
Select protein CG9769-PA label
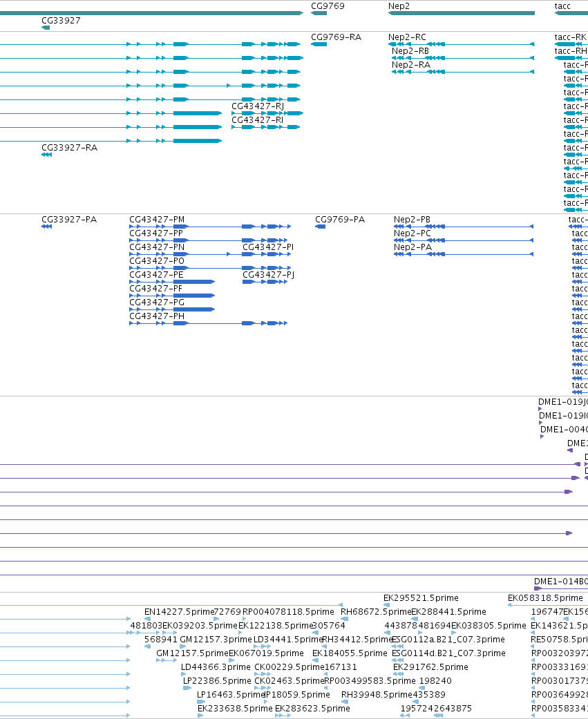[x=340, y=220]
